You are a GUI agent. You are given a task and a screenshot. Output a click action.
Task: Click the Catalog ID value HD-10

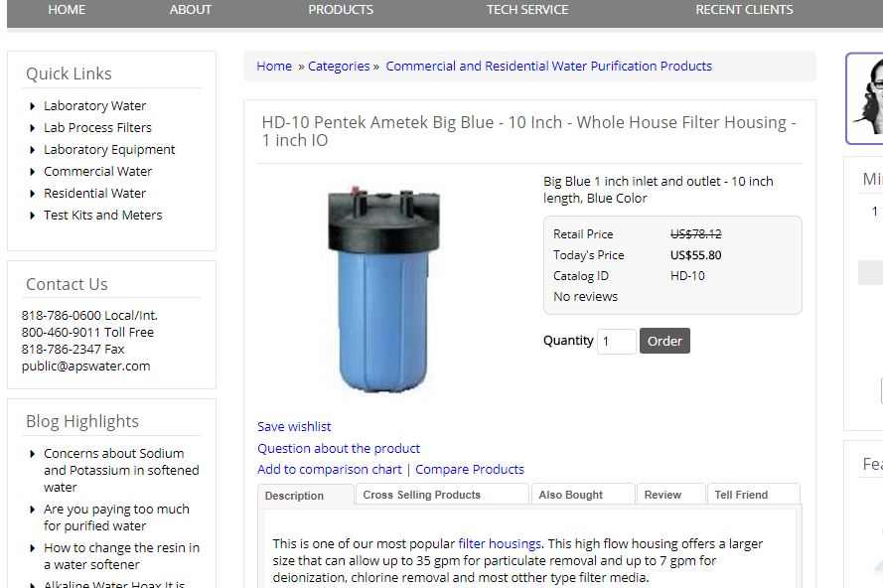click(687, 276)
